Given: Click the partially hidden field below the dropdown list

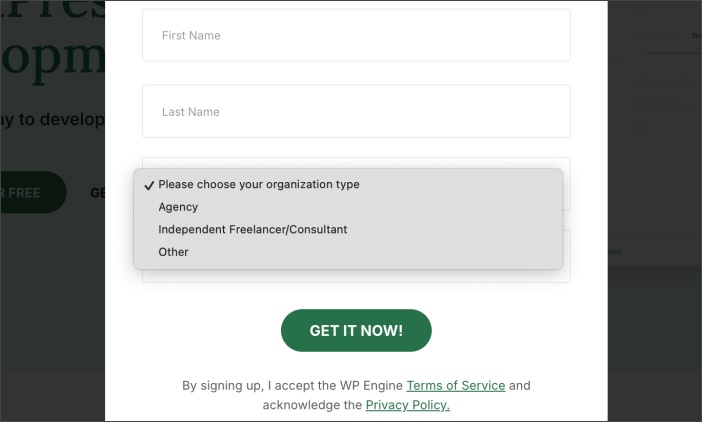Looking at the screenshot, I should click(x=356, y=276).
